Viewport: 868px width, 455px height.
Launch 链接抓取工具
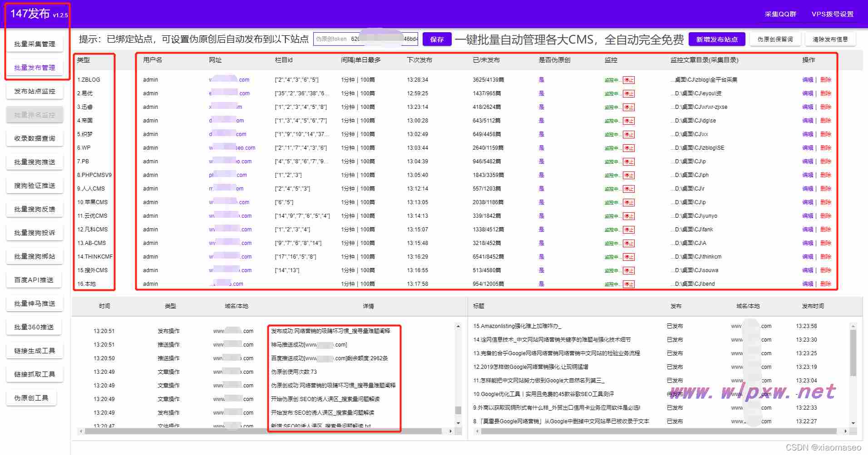coord(35,374)
